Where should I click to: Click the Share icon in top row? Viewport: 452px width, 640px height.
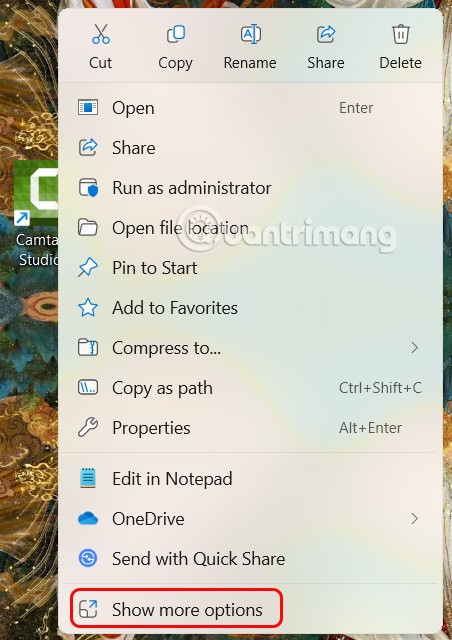pos(326,34)
